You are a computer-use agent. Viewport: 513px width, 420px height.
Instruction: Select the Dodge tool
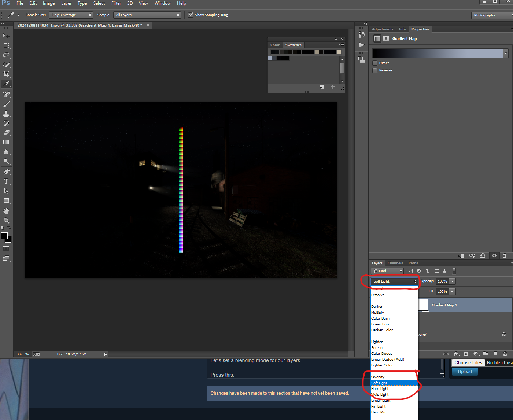(x=6, y=161)
